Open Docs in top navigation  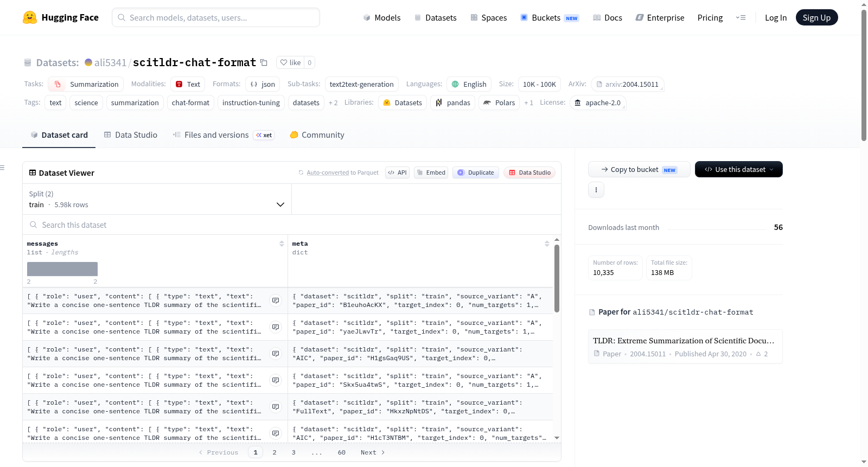pos(608,17)
